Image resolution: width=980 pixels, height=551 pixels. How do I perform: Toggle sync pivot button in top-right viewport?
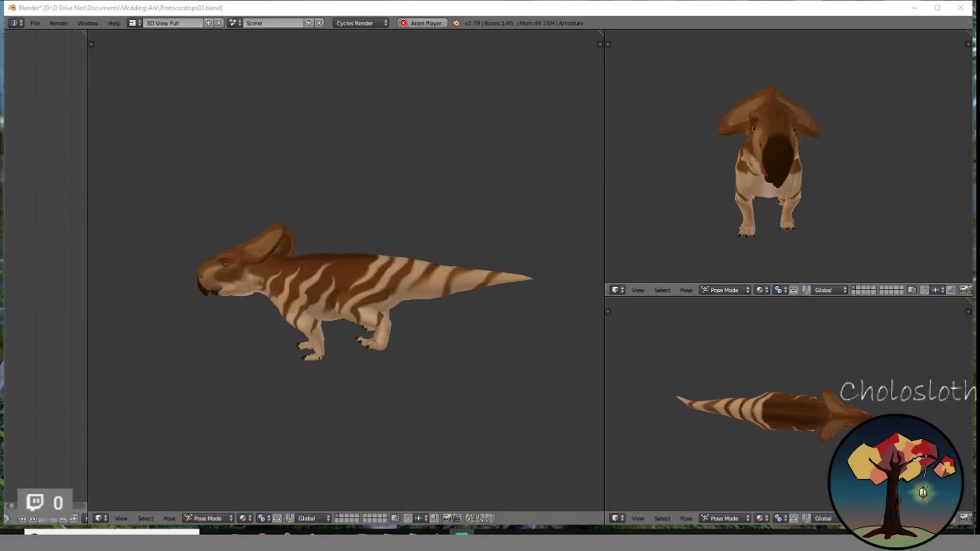[x=794, y=290]
